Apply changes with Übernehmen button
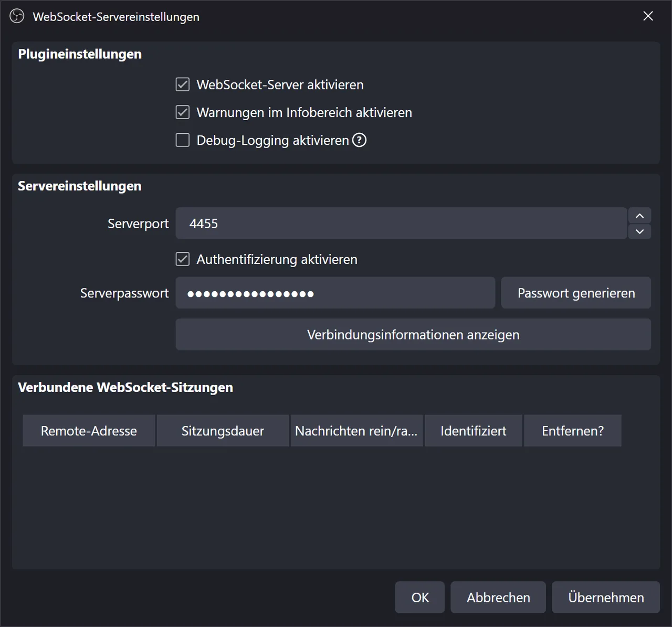The height and width of the screenshot is (627, 672). pos(606,598)
